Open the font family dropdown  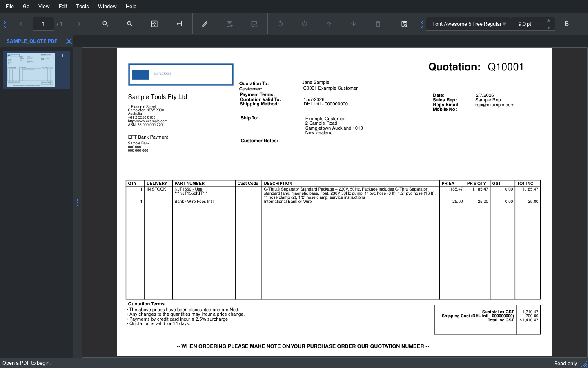pos(469,24)
